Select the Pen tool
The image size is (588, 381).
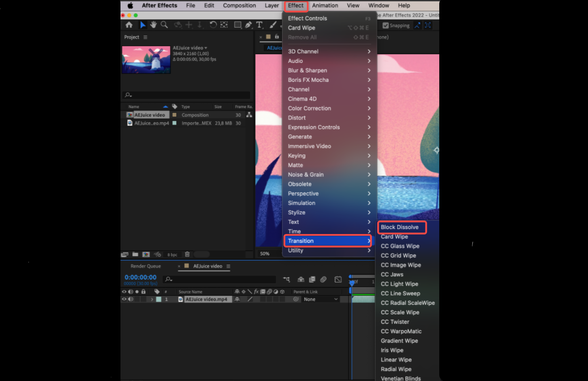coord(248,25)
